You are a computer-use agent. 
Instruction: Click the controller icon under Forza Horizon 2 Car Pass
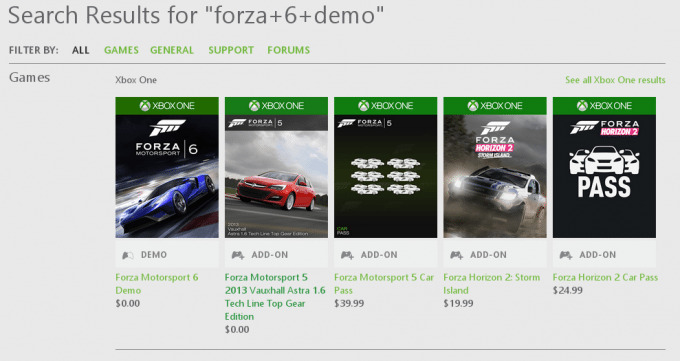click(x=566, y=255)
